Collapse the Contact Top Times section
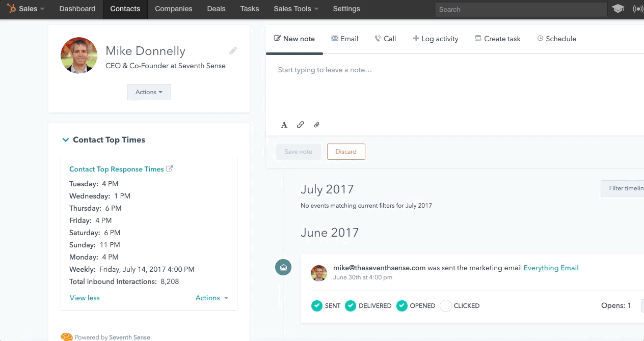644x341 pixels. point(66,140)
